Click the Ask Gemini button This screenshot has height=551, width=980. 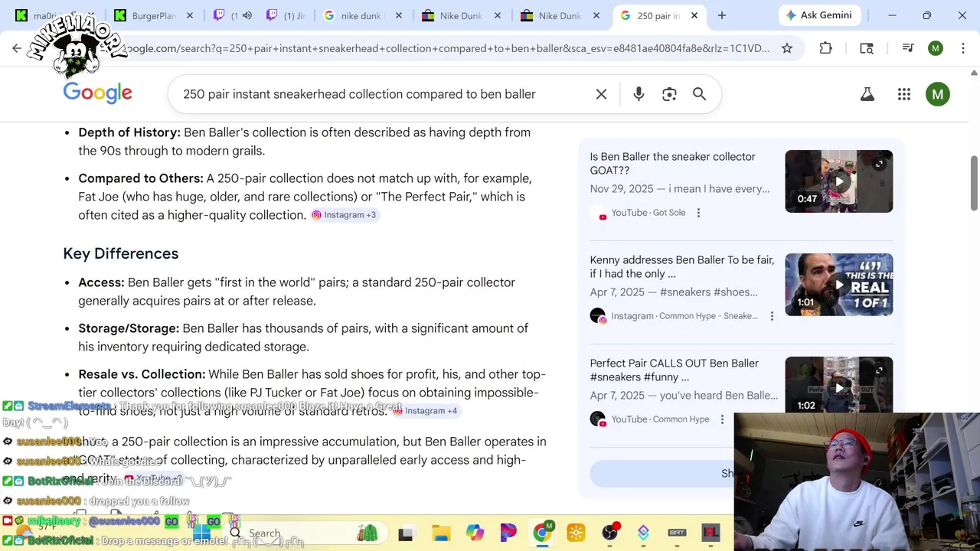click(x=821, y=15)
